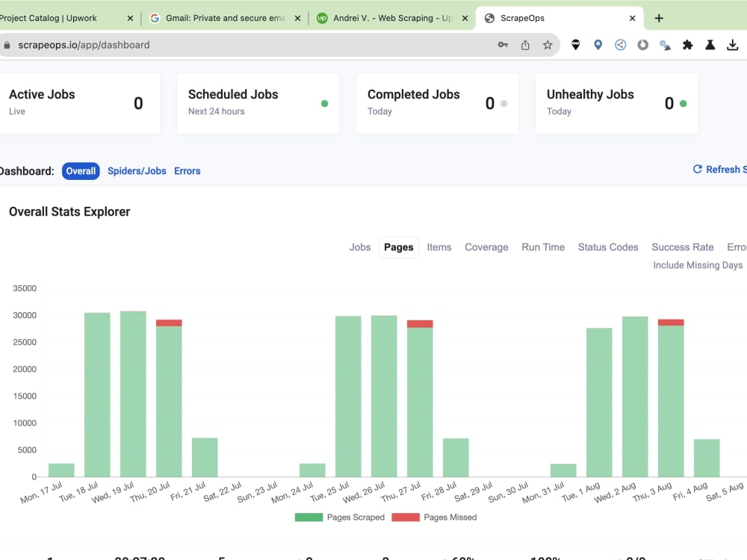The width and height of the screenshot is (747, 560).
Task: Click the saved passwords key icon
Action: [x=503, y=45]
